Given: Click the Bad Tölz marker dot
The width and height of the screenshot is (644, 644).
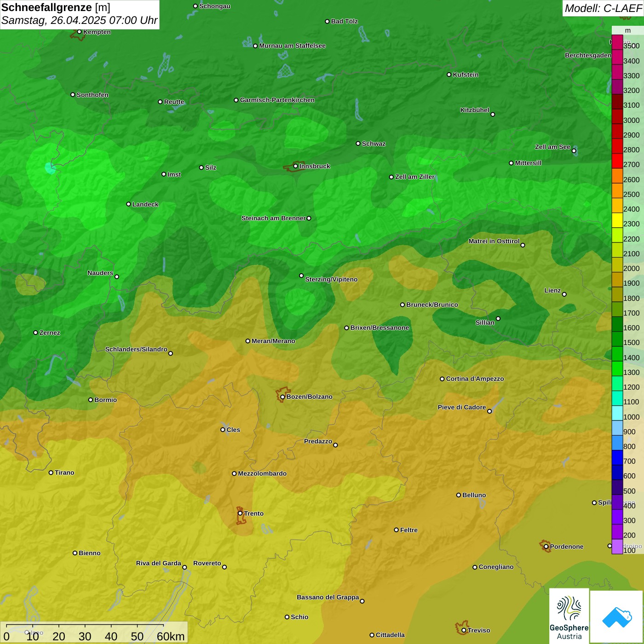Looking at the screenshot, I should [327, 21].
